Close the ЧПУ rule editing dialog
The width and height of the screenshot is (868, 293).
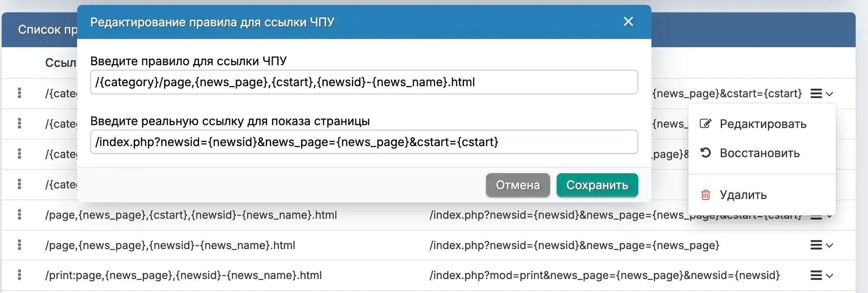pyautogui.click(x=628, y=22)
